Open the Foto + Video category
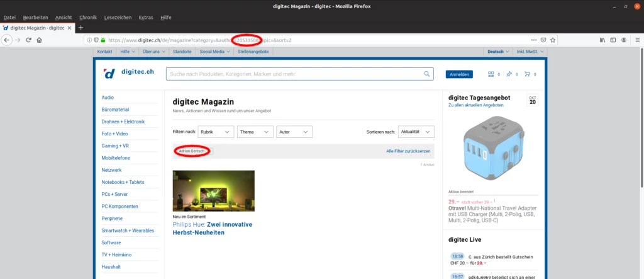The image size is (644, 279). click(x=114, y=134)
